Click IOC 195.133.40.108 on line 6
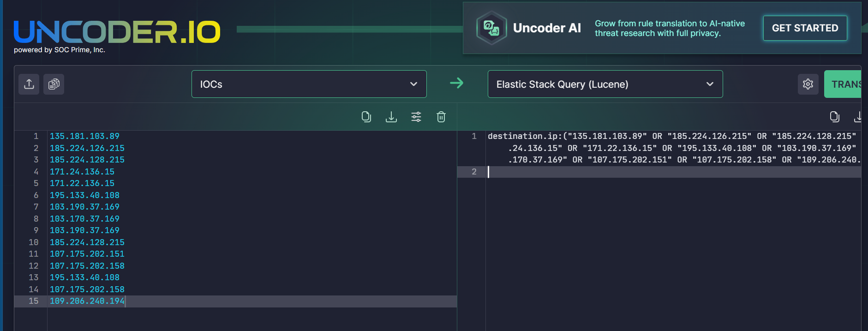The width and height of the screenshot is (868, 331). pos(84,195)
